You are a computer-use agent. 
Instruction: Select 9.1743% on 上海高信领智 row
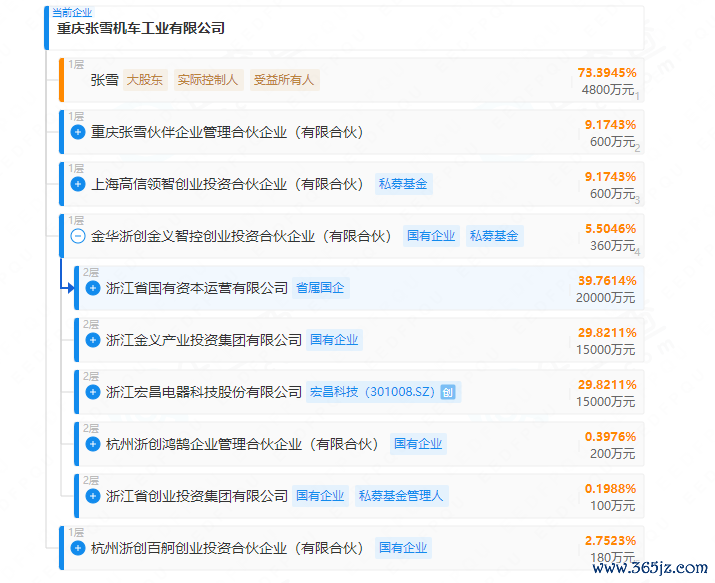[x=611, y=177]
